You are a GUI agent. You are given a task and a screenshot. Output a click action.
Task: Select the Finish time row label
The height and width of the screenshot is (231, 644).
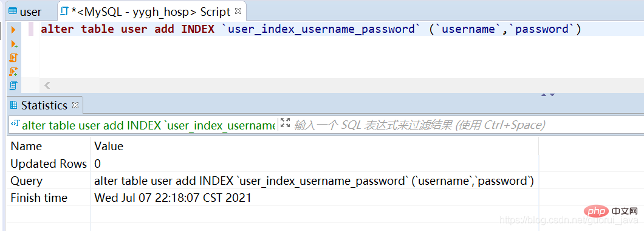(39, 198)
